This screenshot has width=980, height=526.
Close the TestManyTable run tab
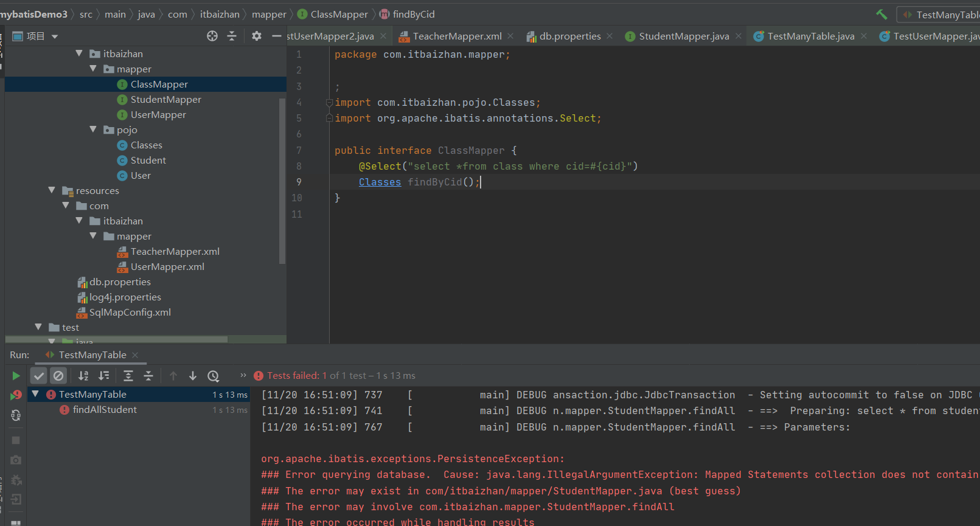pyautogui.click(x=135, y=355)
